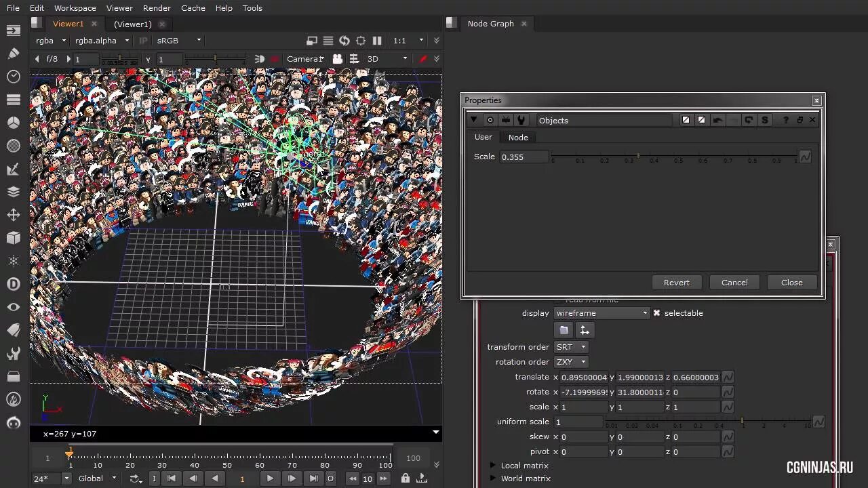Click the headlamp light icon in viewer toolbar
This screenshot has height=488, width=868.
pos(260,59)
